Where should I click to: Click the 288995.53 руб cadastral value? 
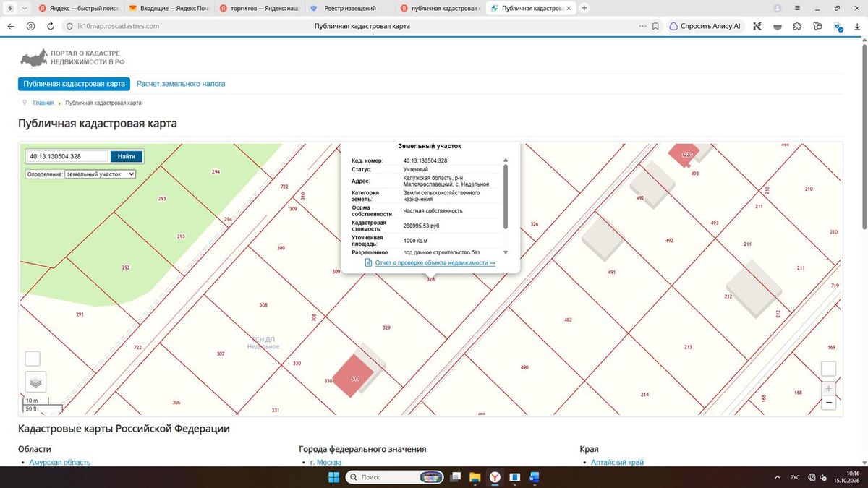pos(421,226)
